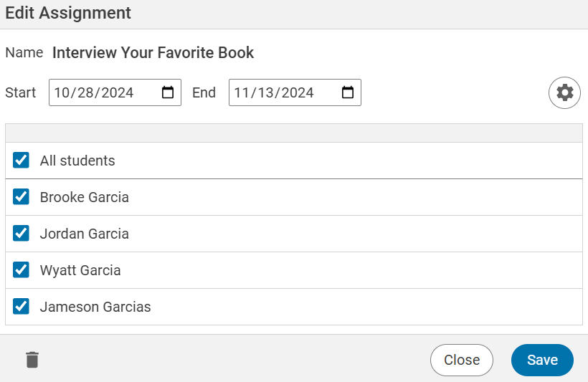Open the assignment settings gear
Viewport: 588px width, 382px height.
click(x=564, y=93)
